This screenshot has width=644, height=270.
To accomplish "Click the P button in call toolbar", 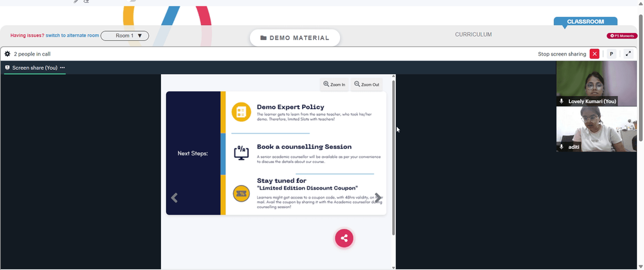I will (x=611, y=54).
